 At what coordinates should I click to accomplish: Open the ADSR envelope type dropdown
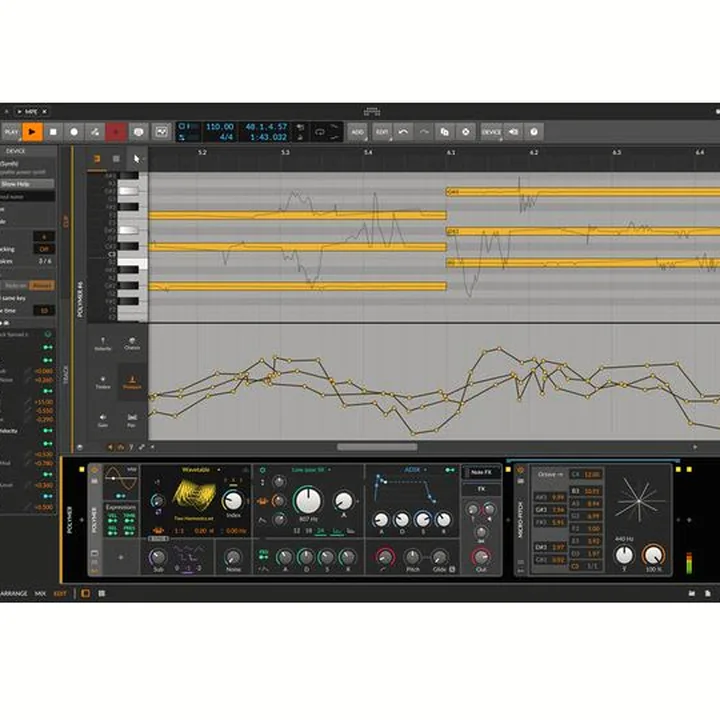point(415,470)
